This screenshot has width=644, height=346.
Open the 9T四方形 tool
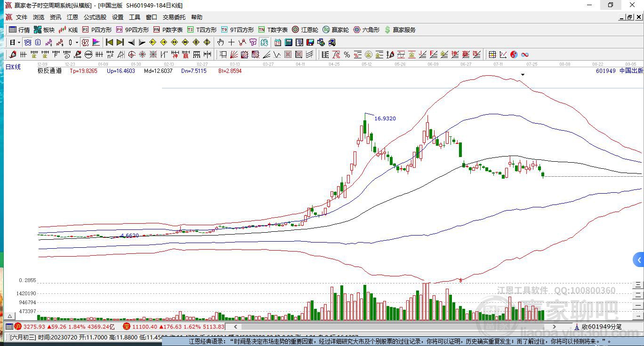click(x=237, y=30)
